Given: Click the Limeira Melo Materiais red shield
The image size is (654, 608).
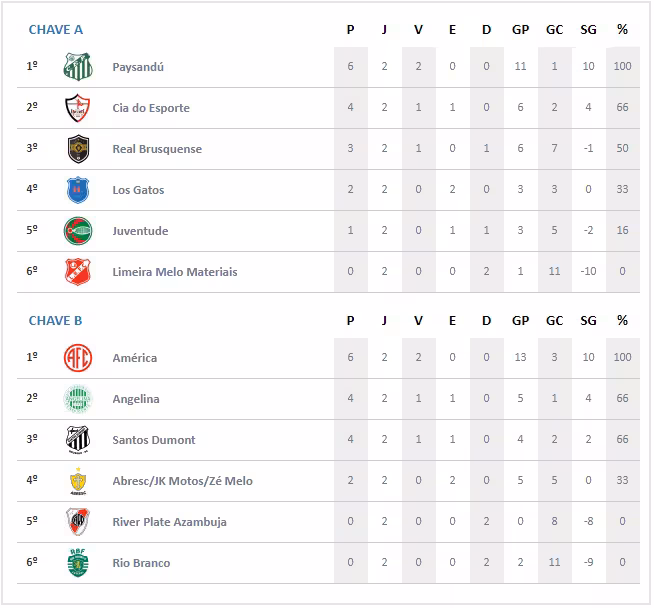Looking at the screenshot, I should [78, 272].
